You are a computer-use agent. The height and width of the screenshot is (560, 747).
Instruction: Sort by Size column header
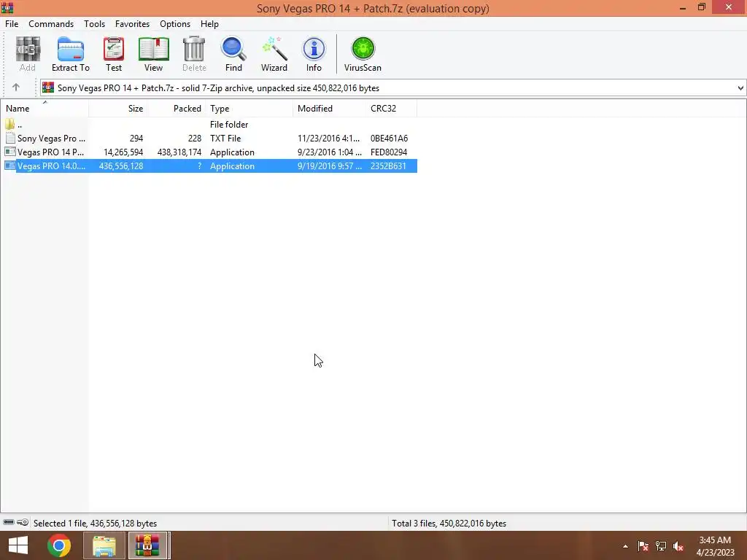(117, 108)
